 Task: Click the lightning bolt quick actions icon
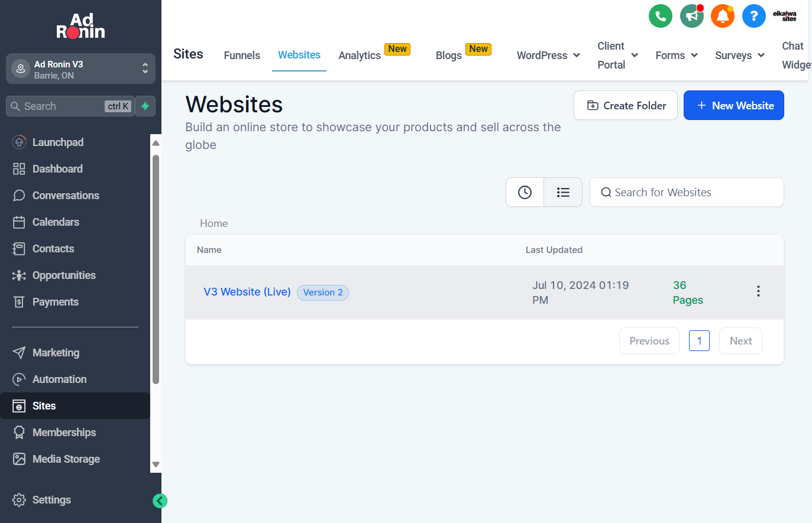point(145,106)
